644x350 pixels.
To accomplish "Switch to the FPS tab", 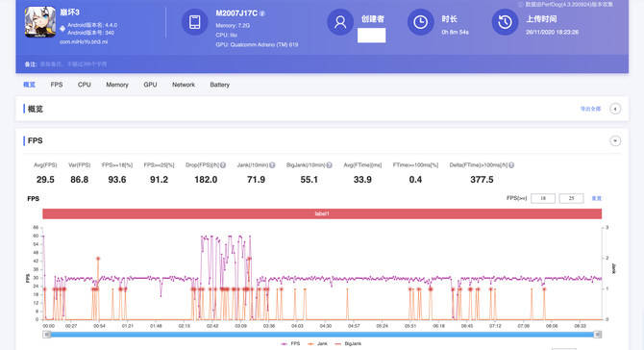I will (x=57, y=85).
